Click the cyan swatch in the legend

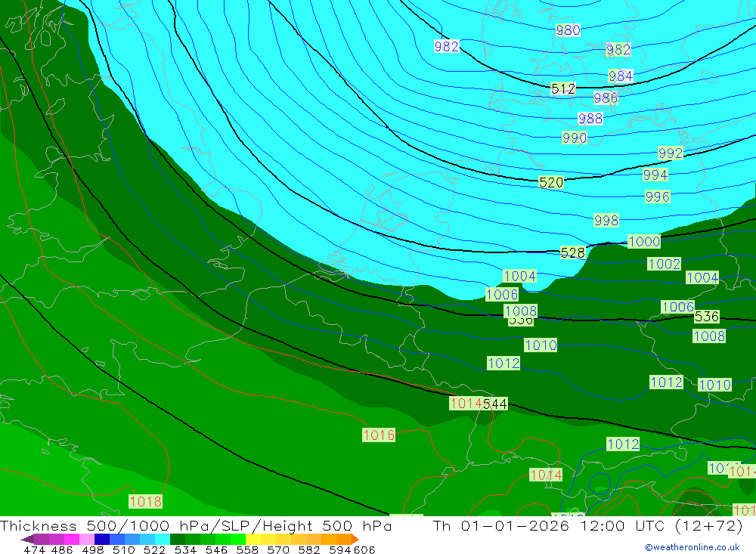pos(163,539)
